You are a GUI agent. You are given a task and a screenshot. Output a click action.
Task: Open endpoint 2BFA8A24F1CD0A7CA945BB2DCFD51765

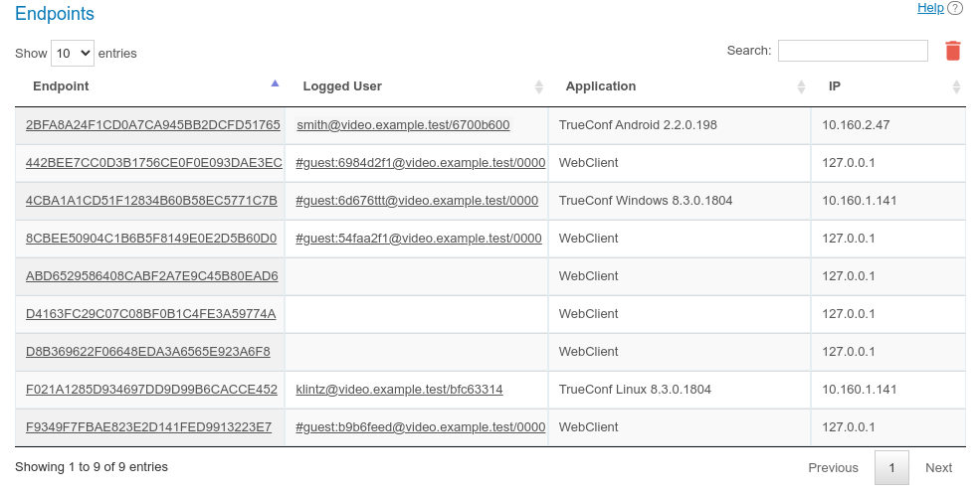coord(152,125)
